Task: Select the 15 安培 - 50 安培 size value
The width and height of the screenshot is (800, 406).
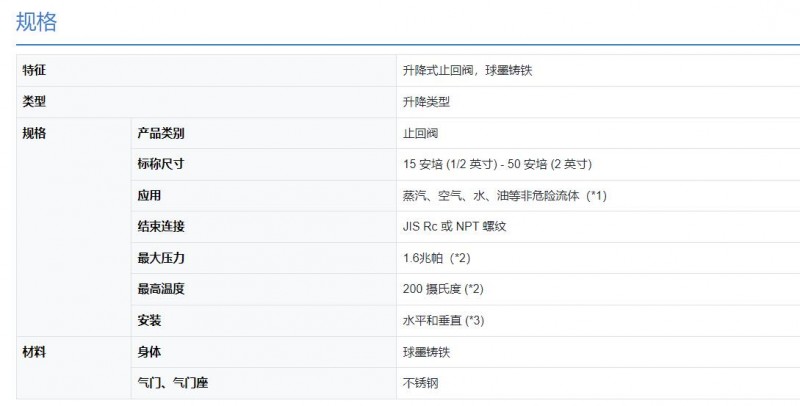Action: pos(497,164)
